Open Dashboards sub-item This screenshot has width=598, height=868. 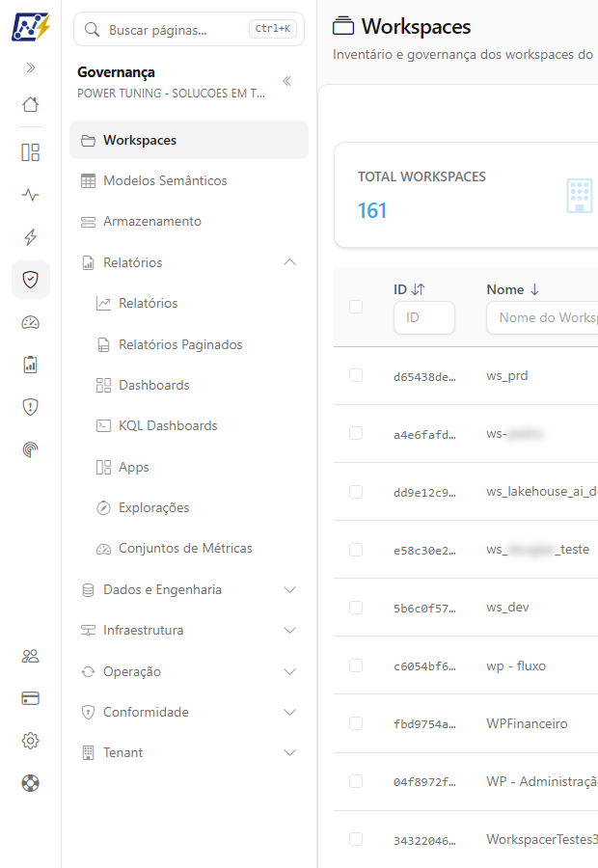point(189,385)
